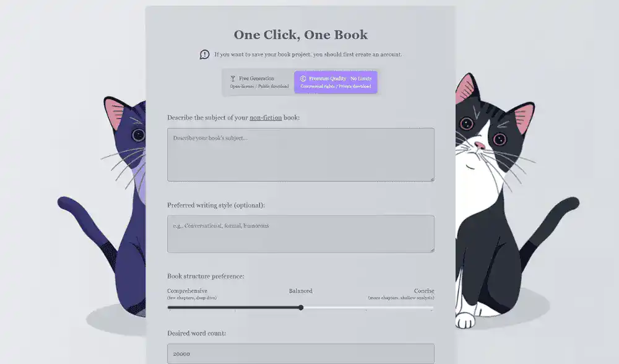The width and height of the screenshot is (619, 364).
Task: Select the Premium Quality No Limits option
Action: coord(335,82)
